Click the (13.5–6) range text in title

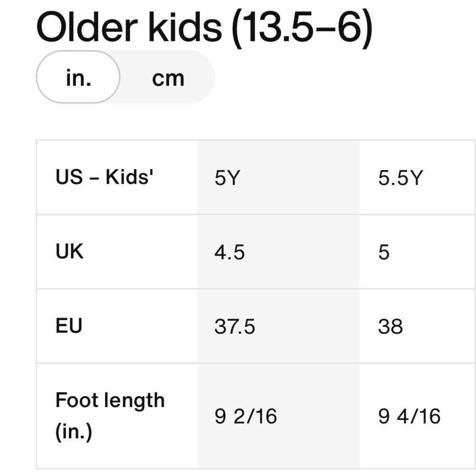click(302, 29)
